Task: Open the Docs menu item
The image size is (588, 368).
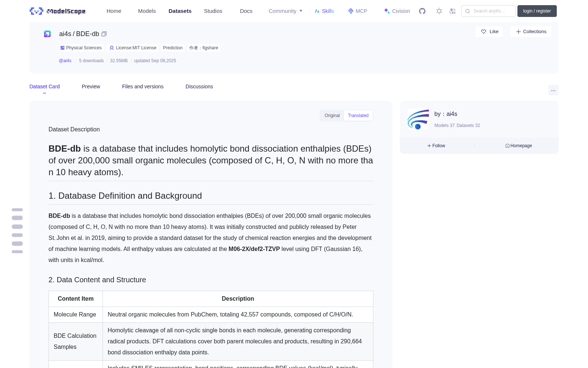Action: pos(246,11)
